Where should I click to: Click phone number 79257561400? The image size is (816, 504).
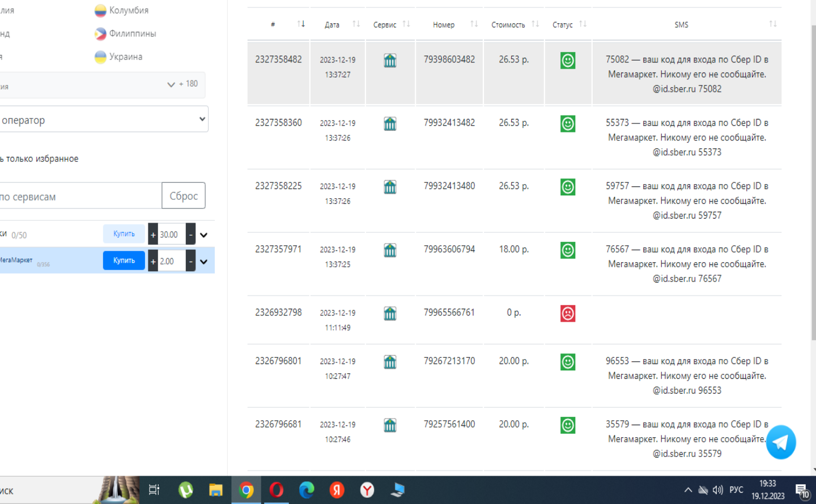[x=449, y=424]
